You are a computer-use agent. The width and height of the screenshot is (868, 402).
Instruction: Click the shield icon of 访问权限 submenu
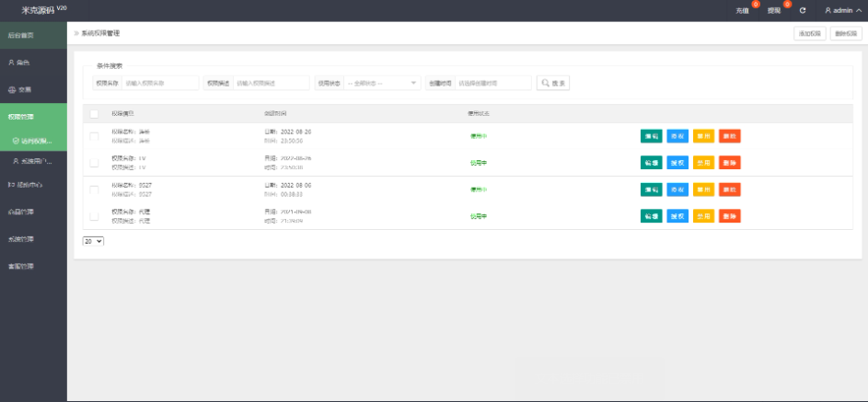point(16,141)
